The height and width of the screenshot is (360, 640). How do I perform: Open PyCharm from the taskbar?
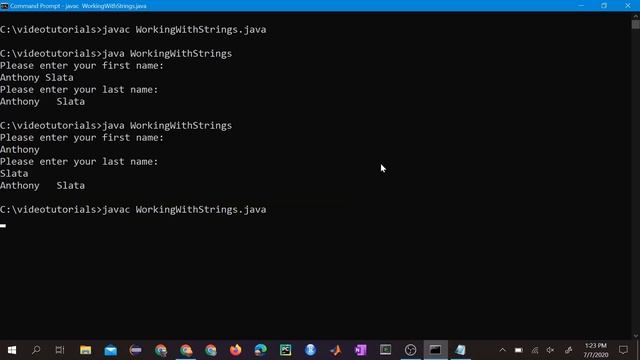285,350
